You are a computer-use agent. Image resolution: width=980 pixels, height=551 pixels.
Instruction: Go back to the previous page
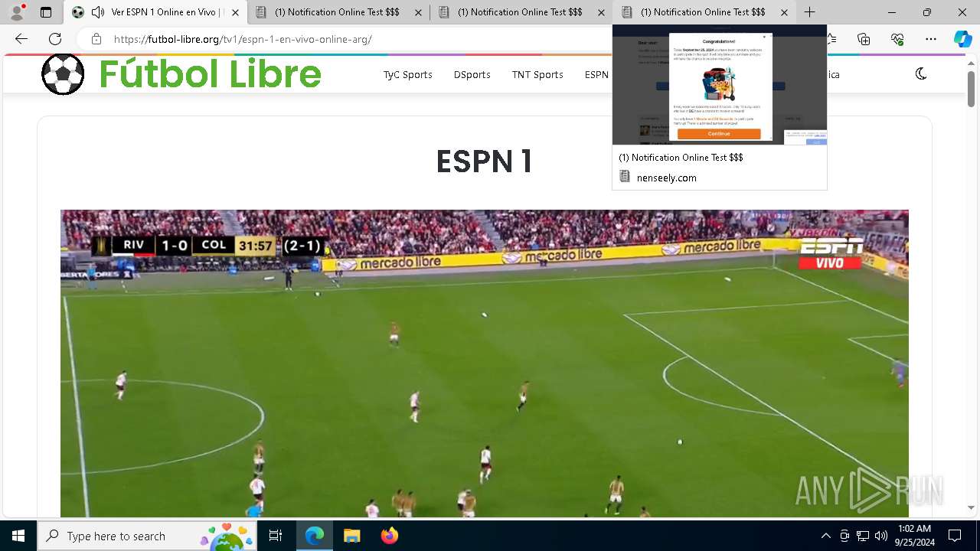[x=21, y=39]
